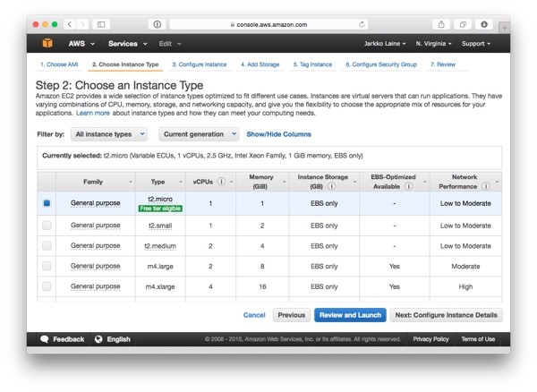Image resolution: width=537 pixels, height=392 pixels.
Task: Click Next: Configure Instance Details button
Action: point(446,315)
